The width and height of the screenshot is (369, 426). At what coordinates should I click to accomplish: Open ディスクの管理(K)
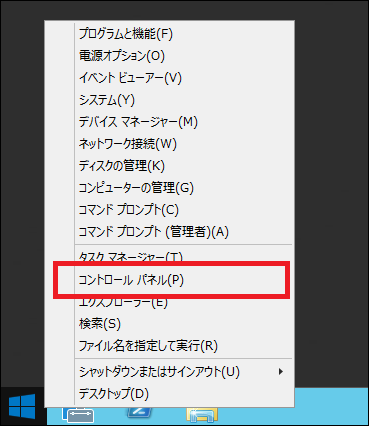point(170,166)
